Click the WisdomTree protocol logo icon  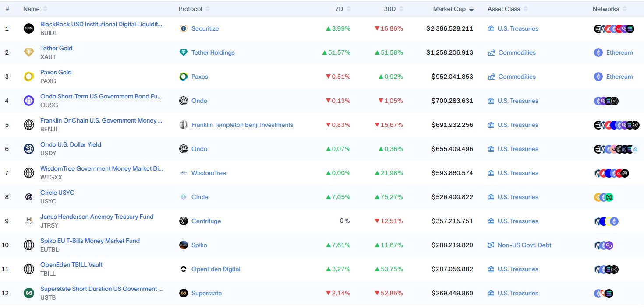coord(184,173)
